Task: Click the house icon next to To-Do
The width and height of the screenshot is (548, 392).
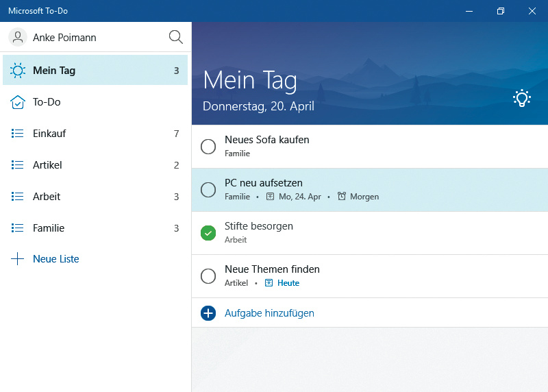Action: 18,102
